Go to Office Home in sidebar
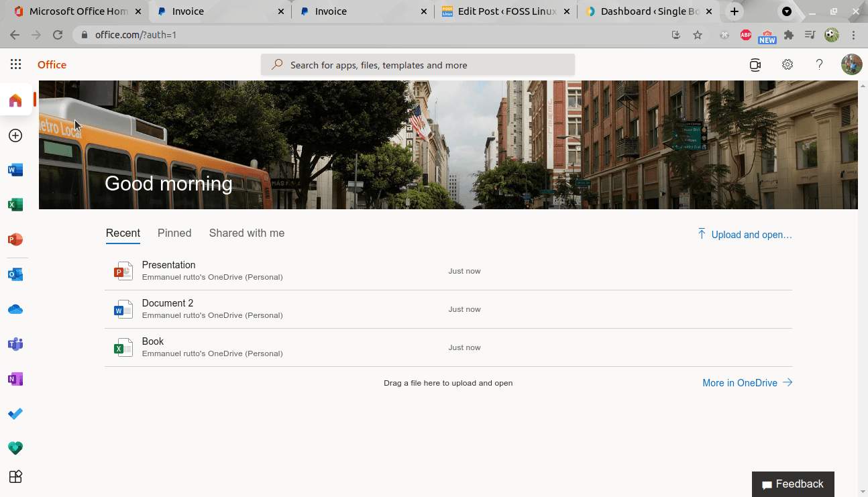This screenshot has height=497, width=868. click(15, 101)
